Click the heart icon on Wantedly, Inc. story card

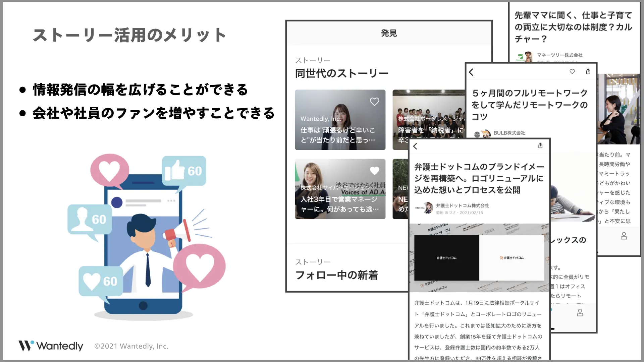point(374,102)
